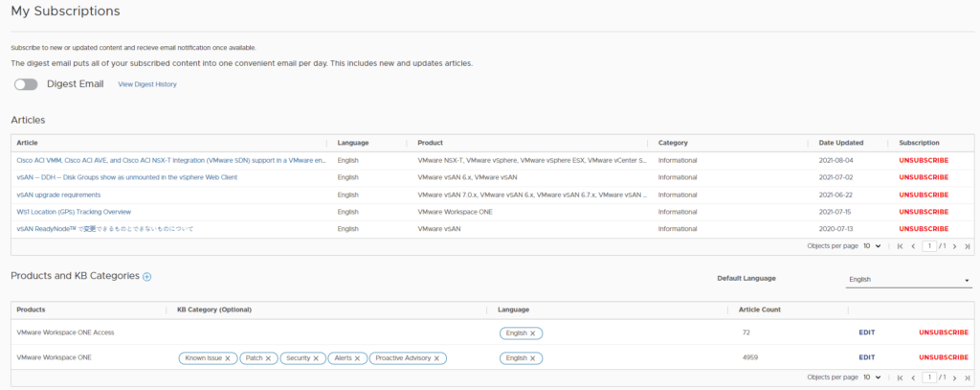Screen dimensions: 980x390
Task: Unsubscribe from vSAN DDH article
Action: click(924, 178)
